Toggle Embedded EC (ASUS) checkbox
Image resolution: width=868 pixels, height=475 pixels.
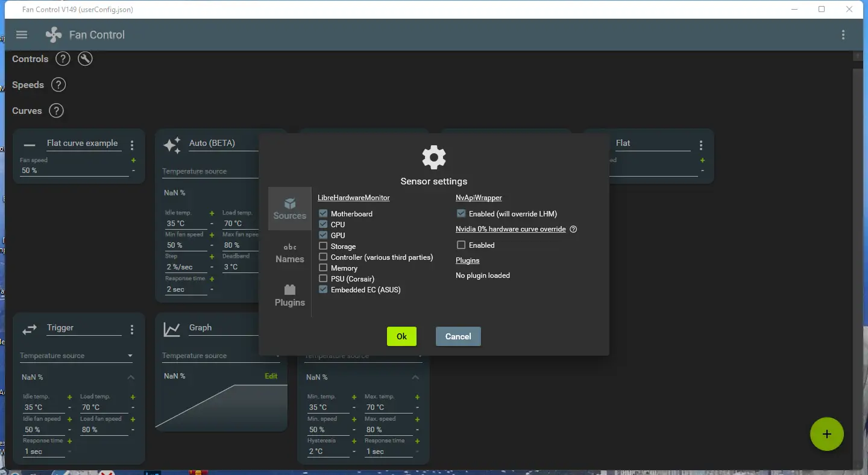click(323, 289)
